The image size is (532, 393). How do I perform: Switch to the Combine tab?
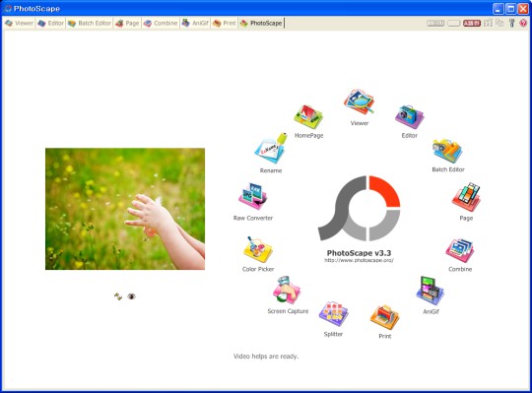coord(161,23)
